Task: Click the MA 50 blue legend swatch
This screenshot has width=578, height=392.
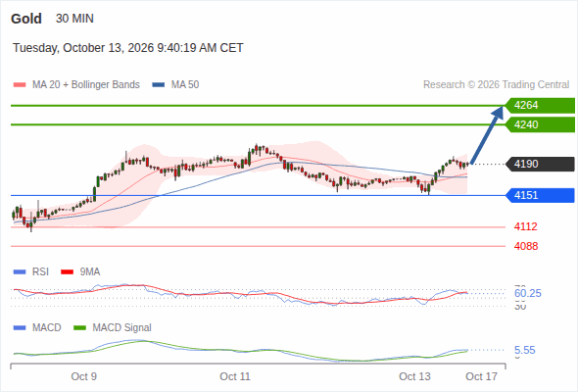Action: 159,85
